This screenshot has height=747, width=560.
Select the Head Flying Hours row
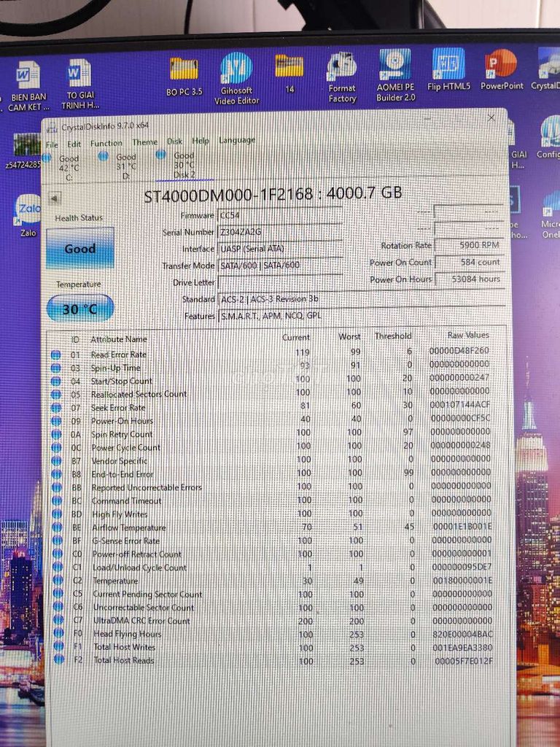(271, 634)
